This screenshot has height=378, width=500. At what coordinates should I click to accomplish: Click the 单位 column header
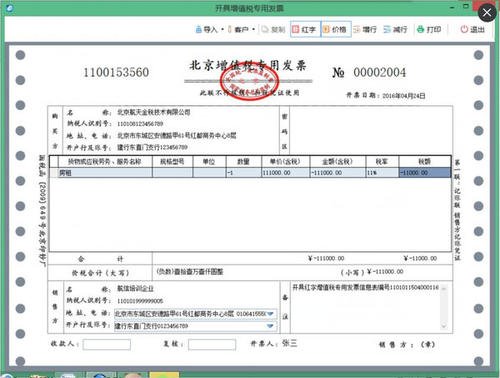point(209,162)
